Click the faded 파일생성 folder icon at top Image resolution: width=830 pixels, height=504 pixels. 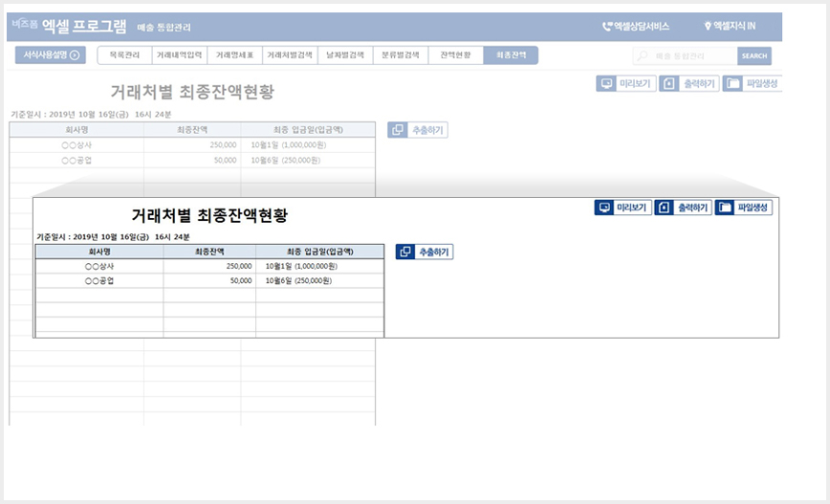coord(732,83)
